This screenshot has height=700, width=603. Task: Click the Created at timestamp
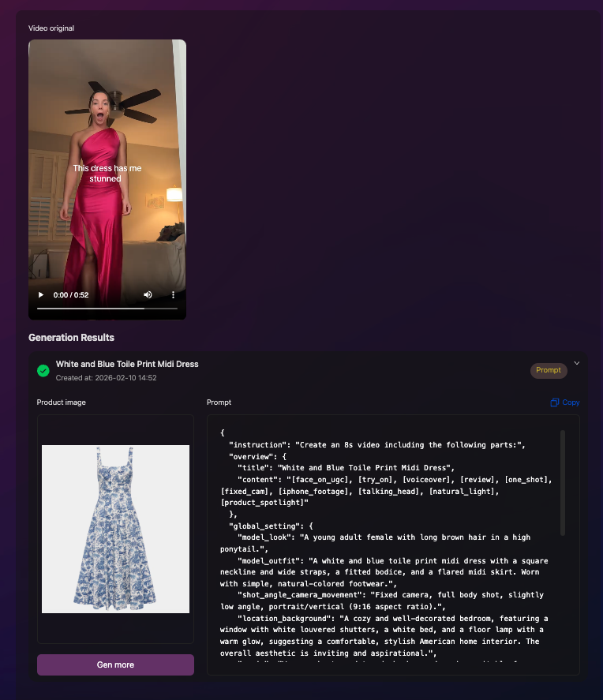(107, 378)
